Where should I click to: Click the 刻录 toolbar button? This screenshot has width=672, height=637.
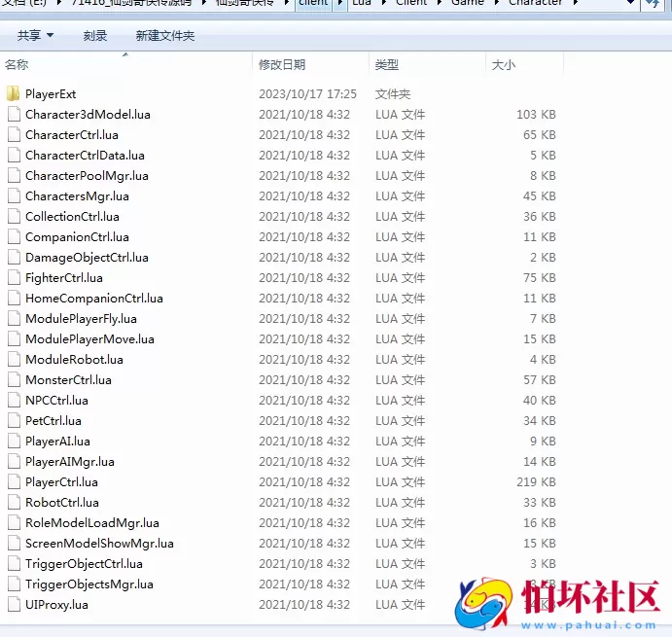click(x=94, y=36)
